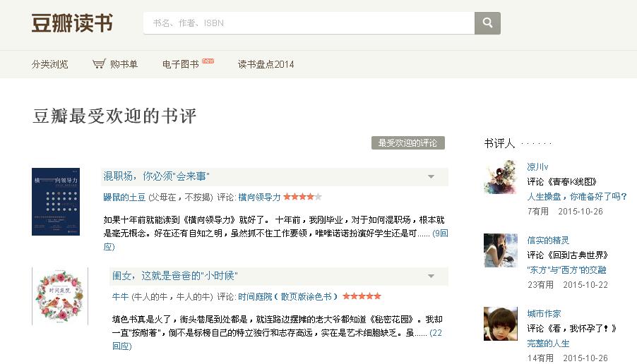
Task: Open 凉川v reviewer name
Action: pyautogui.click(x=538, y=166)
